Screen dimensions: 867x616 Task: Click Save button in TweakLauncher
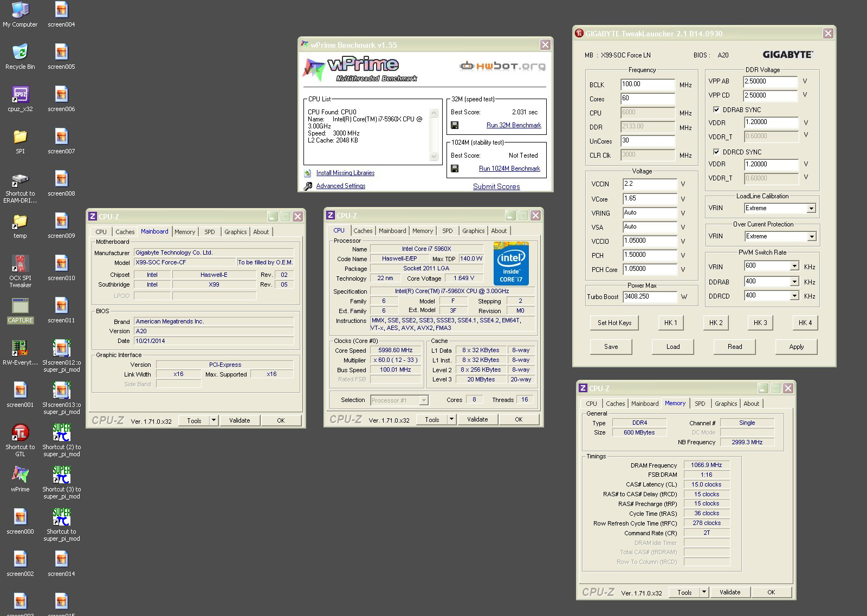(611, 347)
